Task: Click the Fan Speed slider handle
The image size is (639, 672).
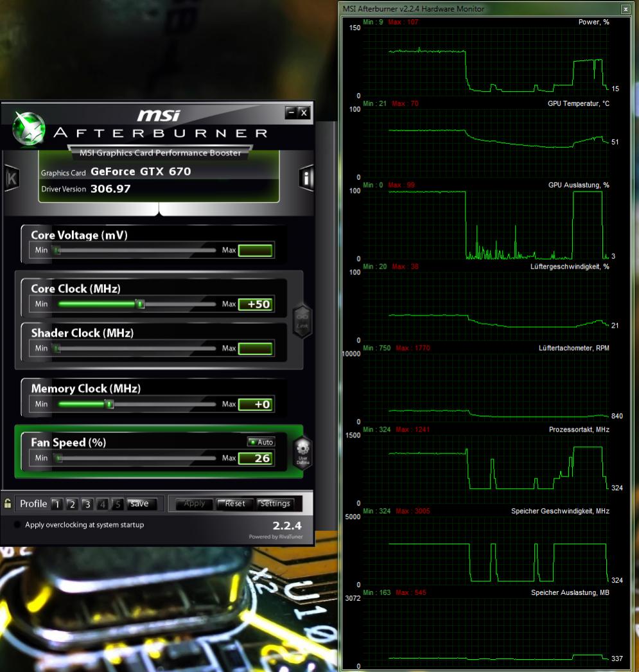Action: point(58,459)
